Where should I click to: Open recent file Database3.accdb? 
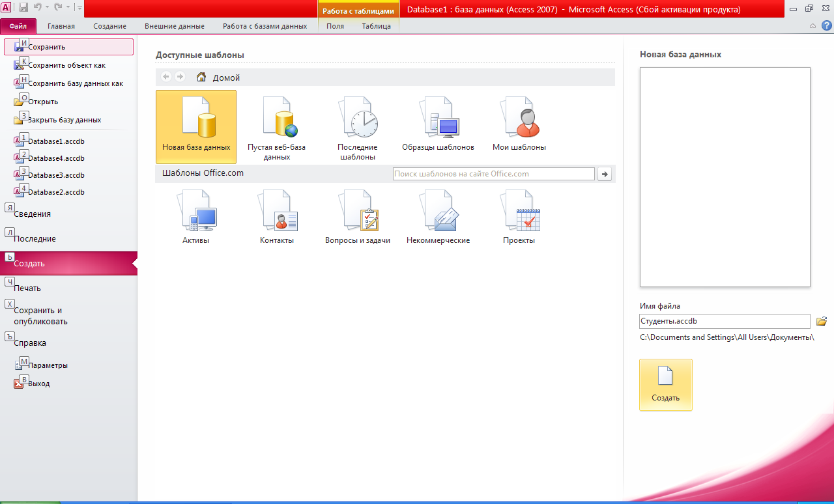click(68, 175)
